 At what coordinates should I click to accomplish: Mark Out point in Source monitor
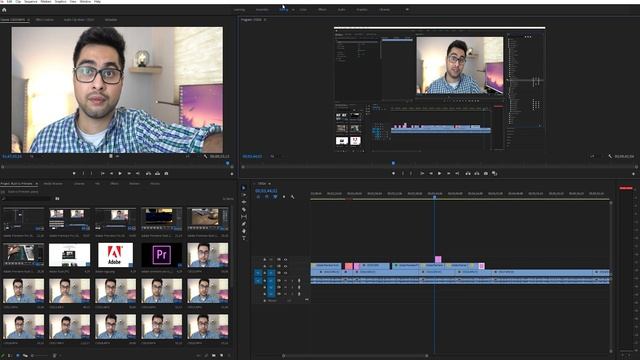point(92,173)
